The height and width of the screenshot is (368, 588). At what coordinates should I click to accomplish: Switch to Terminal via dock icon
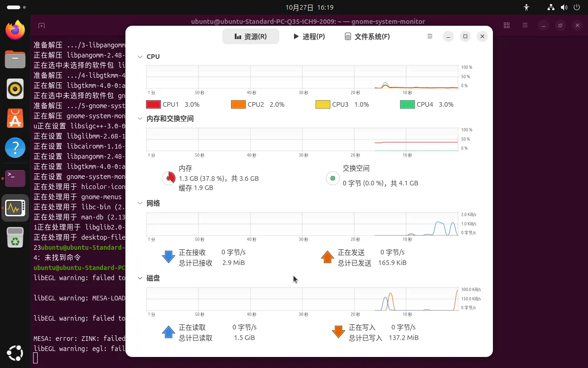point(15,178)
